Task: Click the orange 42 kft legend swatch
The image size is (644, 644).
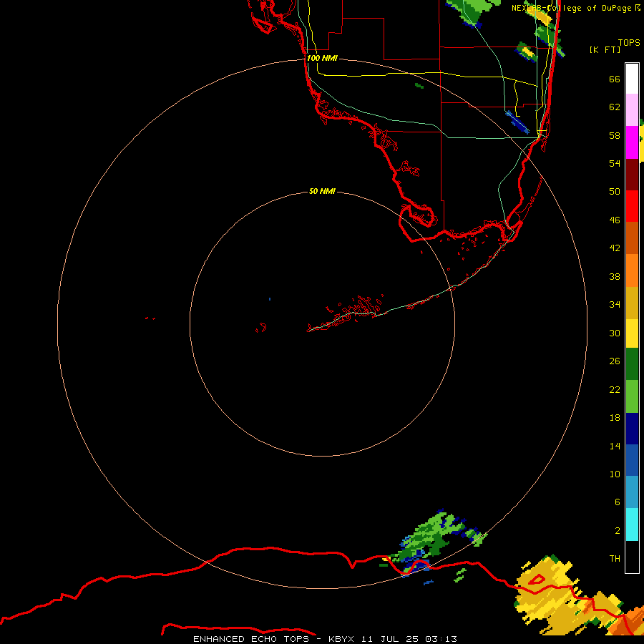Action: [632, 270]
